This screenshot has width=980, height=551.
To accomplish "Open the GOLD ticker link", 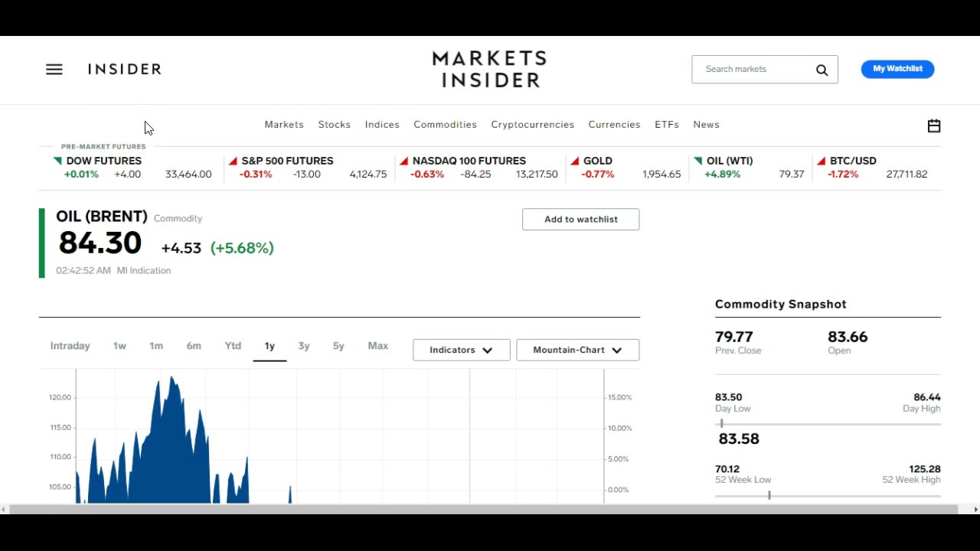I will tap(598, 161).
